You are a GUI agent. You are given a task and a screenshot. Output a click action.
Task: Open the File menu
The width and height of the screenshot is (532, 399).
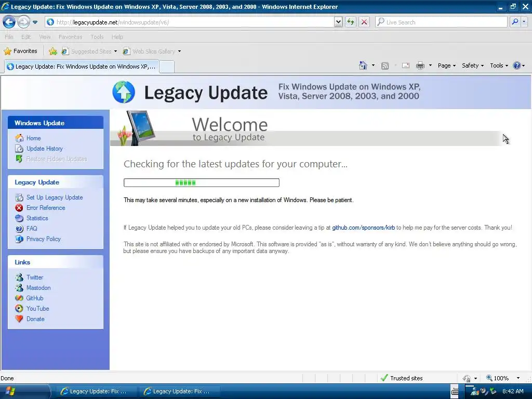[9, 37]
